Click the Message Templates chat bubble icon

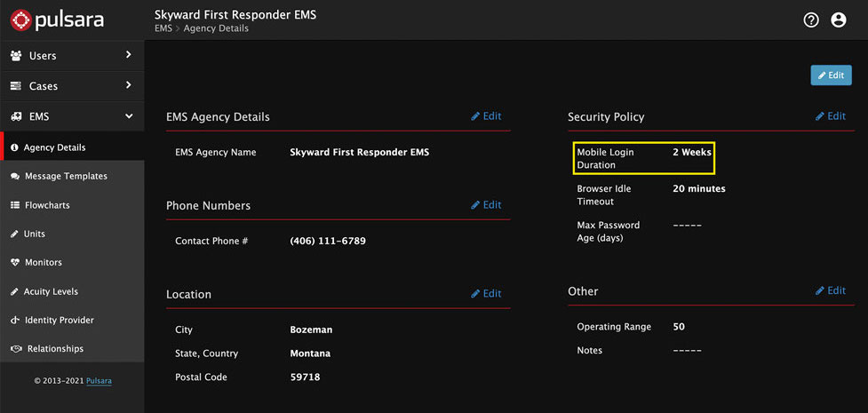[x=15, y=177]
